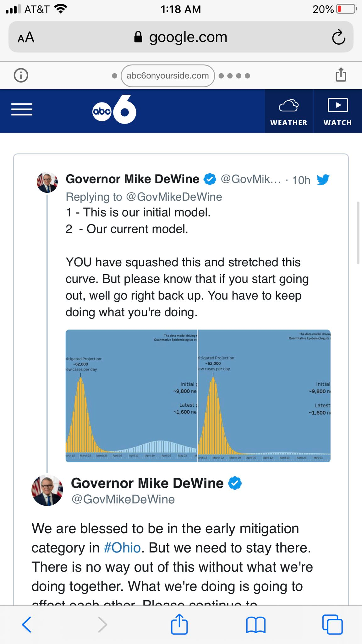Go to the ABC 6 logo home
The height and width of the screenshot is (644, 362).
click(114, 109)
